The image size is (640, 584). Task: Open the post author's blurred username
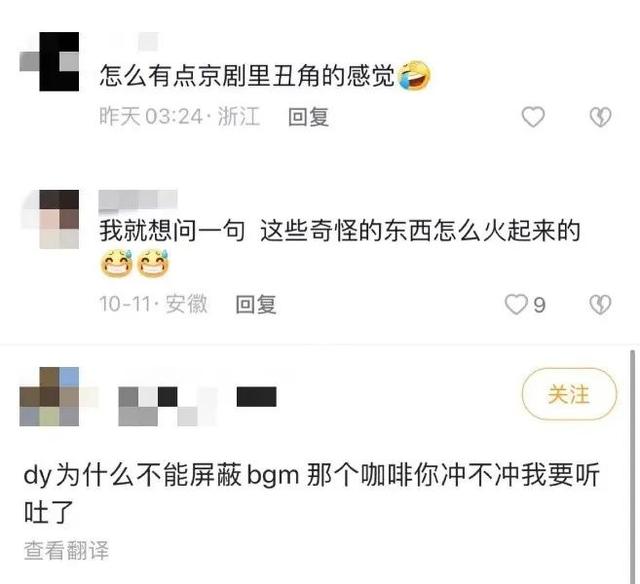pyautogui.click(x=197, y=406)
